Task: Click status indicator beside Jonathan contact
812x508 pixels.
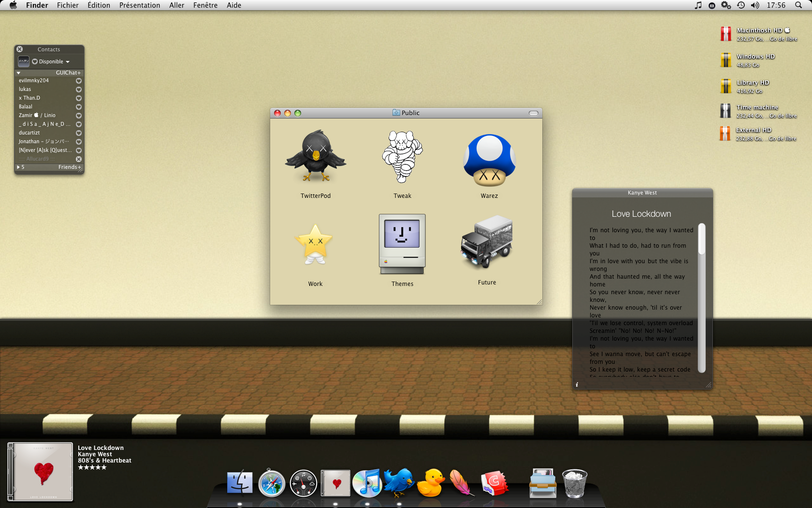Action: point(79,142)
